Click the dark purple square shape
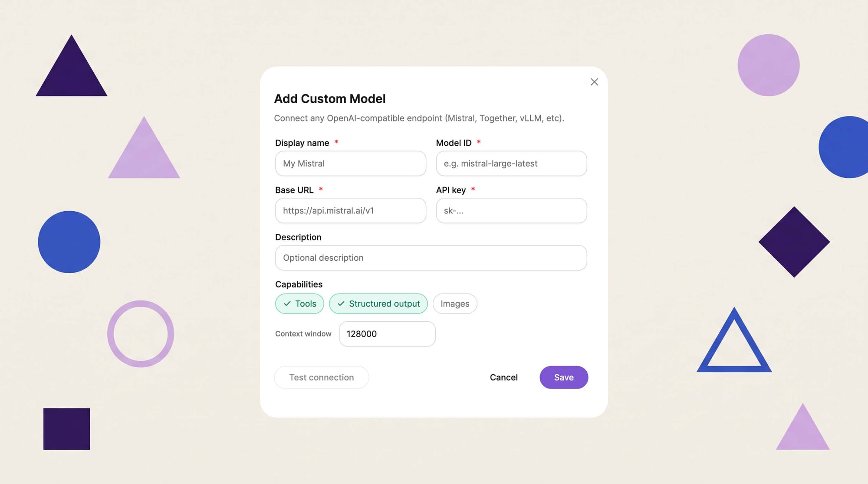 (66, 429)
